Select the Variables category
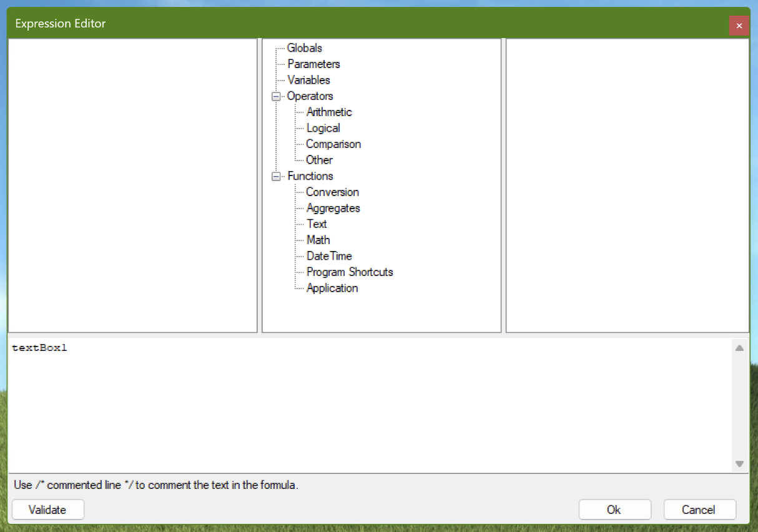758x532 pixels. [308, 80]
